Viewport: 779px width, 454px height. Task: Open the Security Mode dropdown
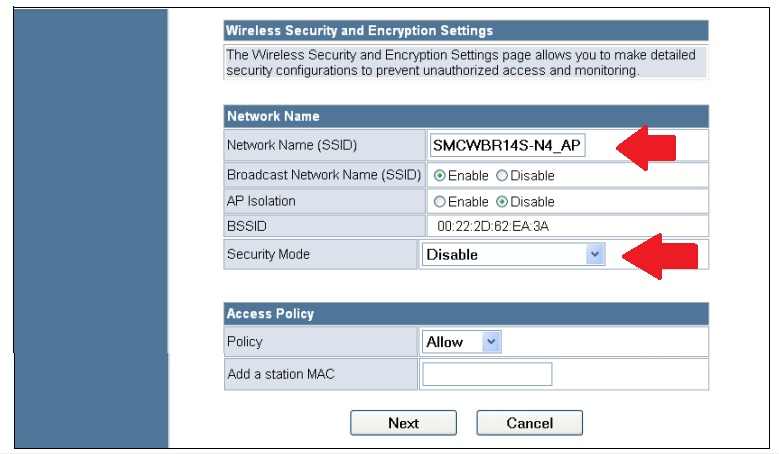pos(515,255)
